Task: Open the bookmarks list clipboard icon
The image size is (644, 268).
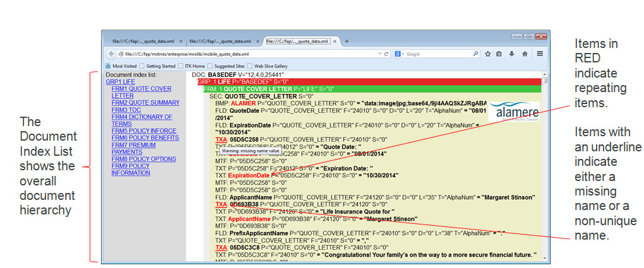Action: click(499, 54)
